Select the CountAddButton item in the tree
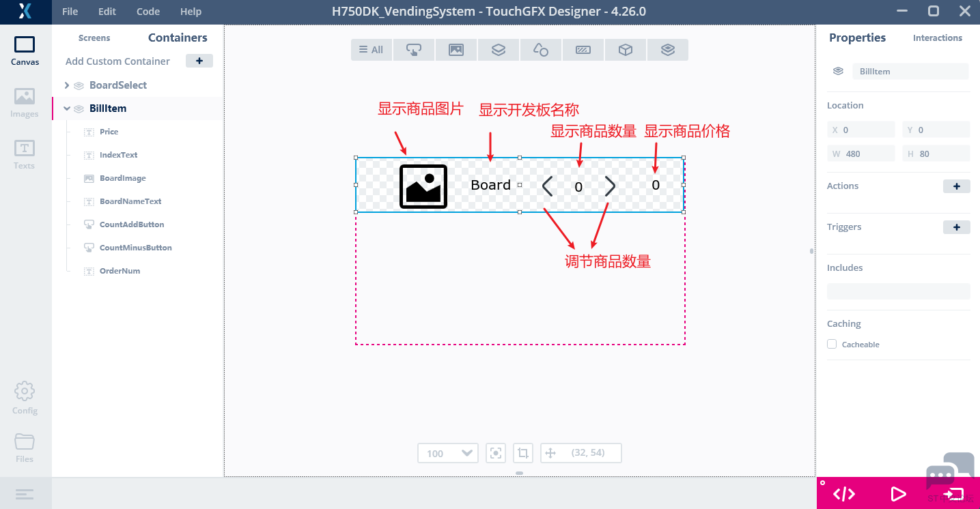 (x=132, y=224)
